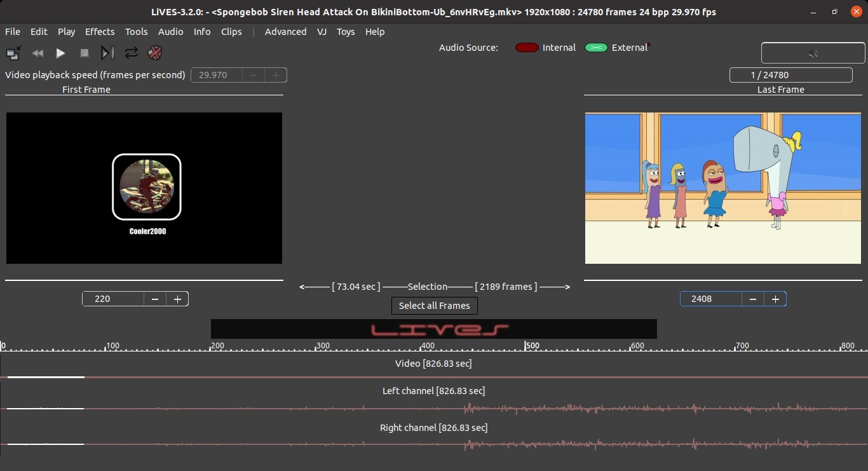The image size is (868, 471).
Task: Click the First Frame preview thumbnail
Action: pos(144,188)
